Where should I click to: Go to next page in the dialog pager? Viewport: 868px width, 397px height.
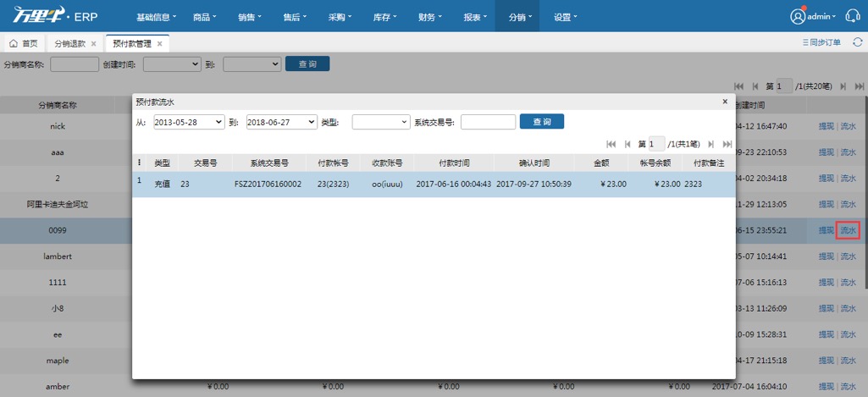711,144
